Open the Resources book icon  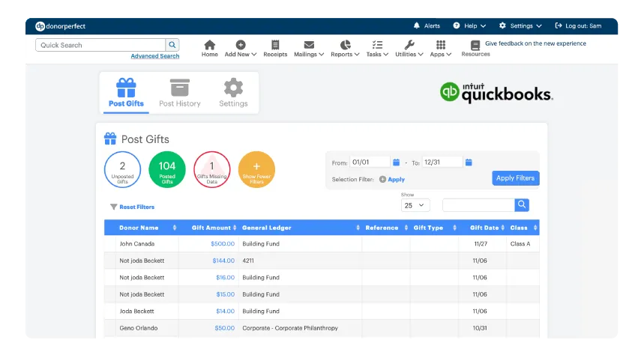point(475,45)
